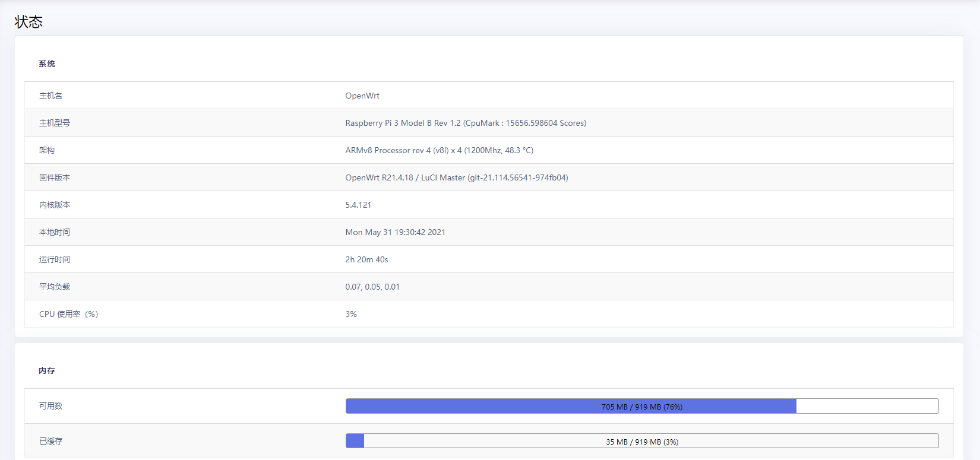
Task: Click the 主机型号 row label
Action: click(x=55, y=123)
